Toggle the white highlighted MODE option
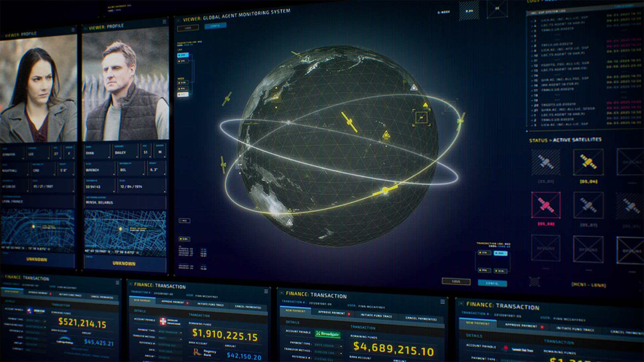The image size is (644, 362). pyautogui.click(x=183, y=95)
